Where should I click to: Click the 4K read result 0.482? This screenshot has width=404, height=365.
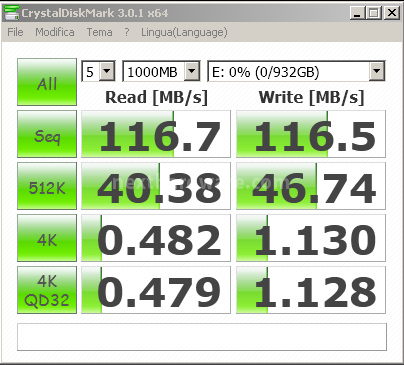coord(156,238)
